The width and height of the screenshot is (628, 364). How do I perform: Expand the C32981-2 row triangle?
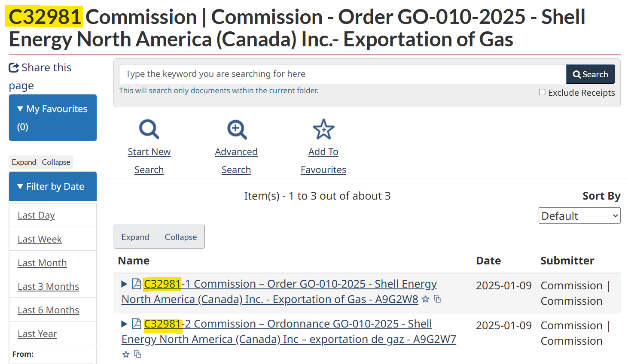(x=124, y=324)
